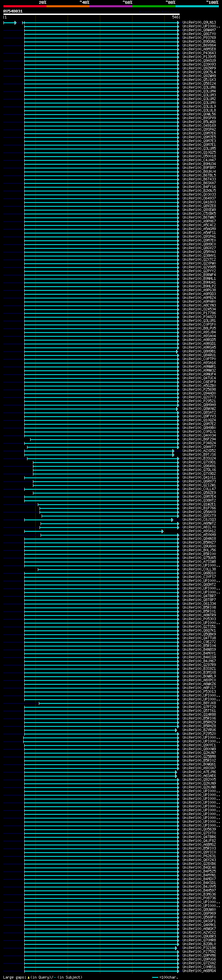Select the UniRef100_Q96491 label
The width and height of the screenshot is (222, 980).
click(199, 466)
